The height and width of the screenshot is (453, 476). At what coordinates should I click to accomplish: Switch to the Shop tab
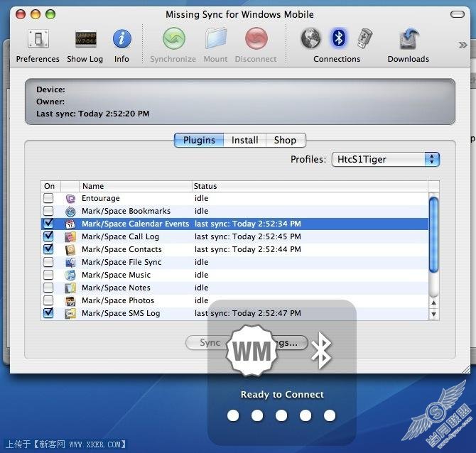[286, 140]
